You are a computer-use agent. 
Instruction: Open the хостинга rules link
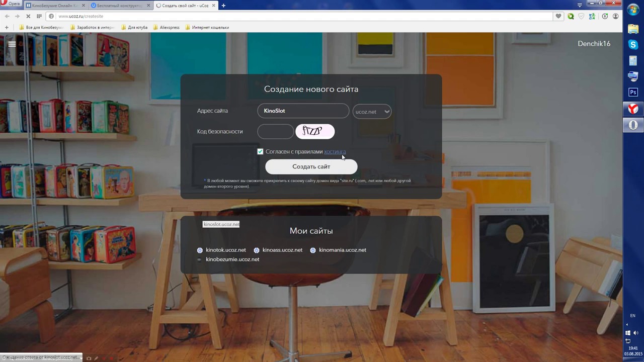335,151
